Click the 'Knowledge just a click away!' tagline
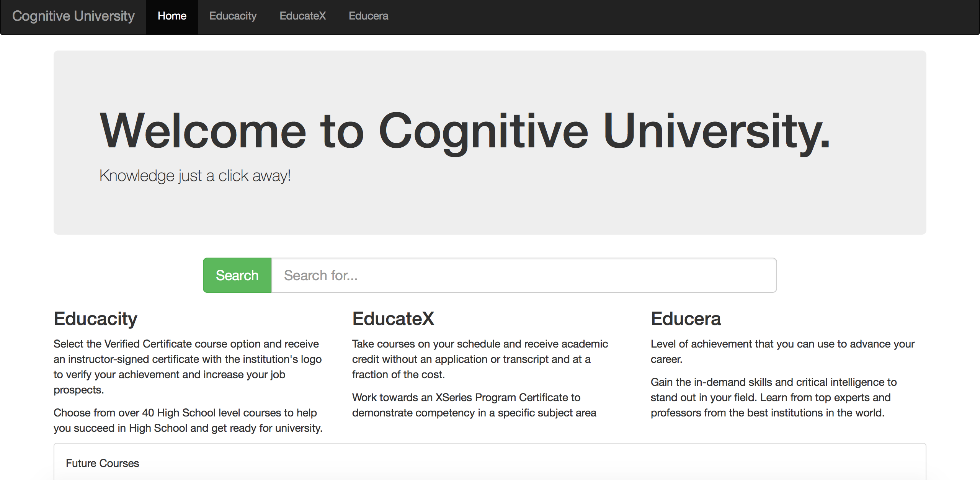Image resolution: width=980 pixels, height=480 pixels. click(195, 176)
